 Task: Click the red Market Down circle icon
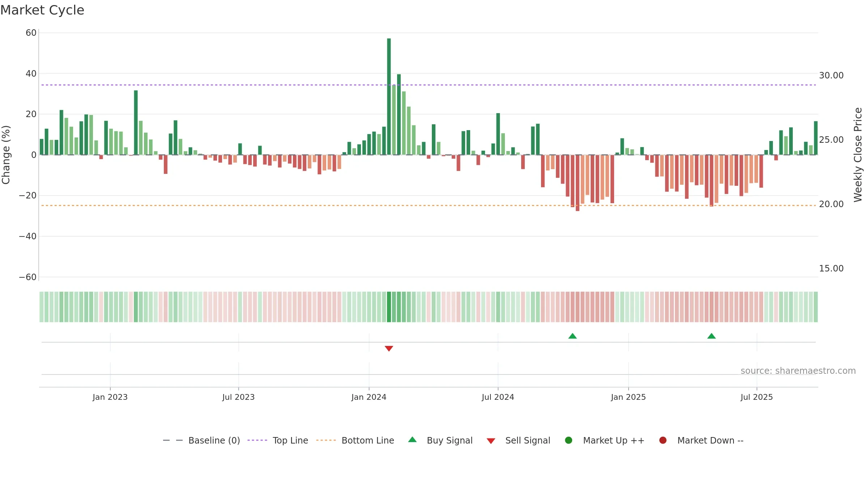663,440
